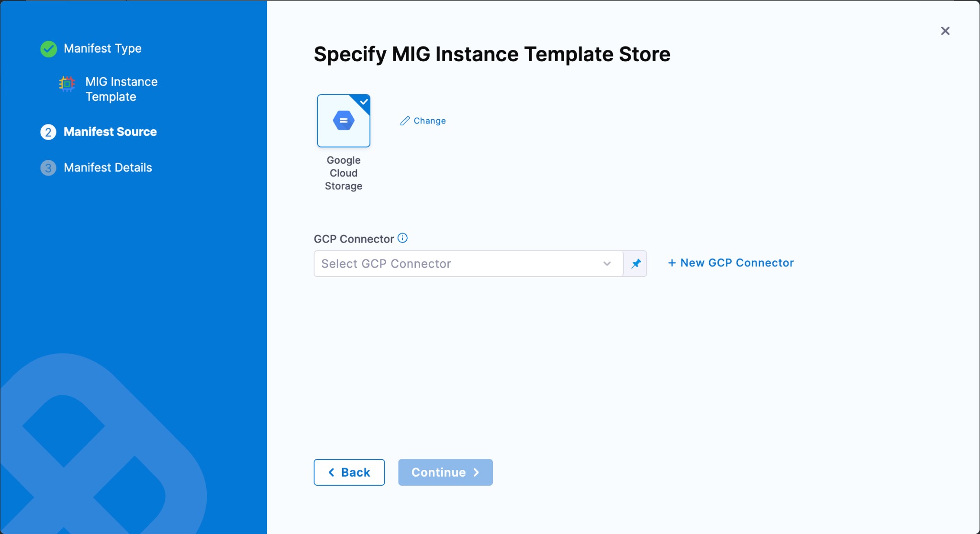Close the dialog with the X

pos(945,31)
